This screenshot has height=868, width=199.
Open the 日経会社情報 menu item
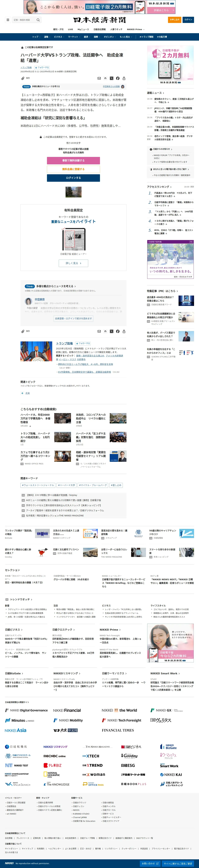[x=100, y=29]
